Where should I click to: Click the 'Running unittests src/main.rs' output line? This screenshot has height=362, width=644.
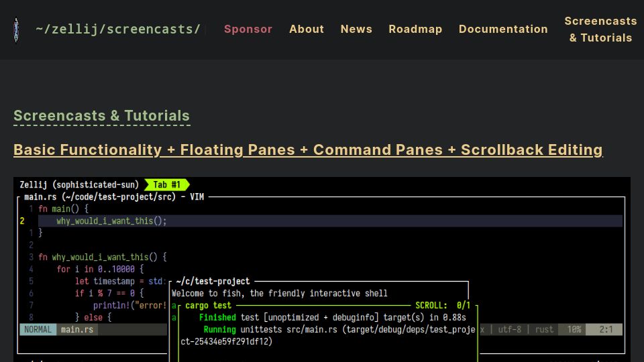coord(339,330)
